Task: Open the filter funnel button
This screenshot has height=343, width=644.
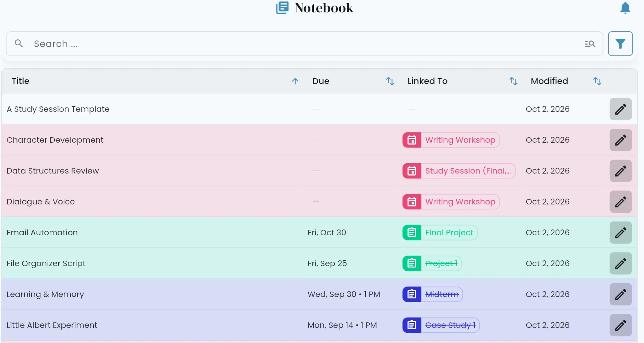Action: [620, 44]
